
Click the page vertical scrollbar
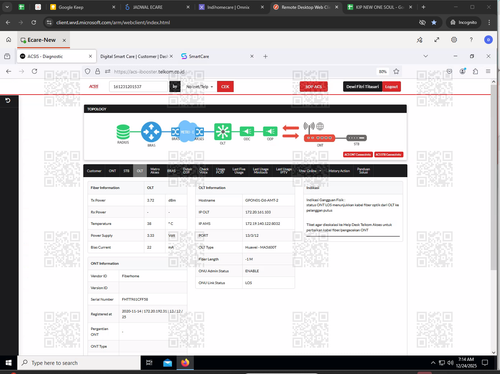(x=494, y=177)
